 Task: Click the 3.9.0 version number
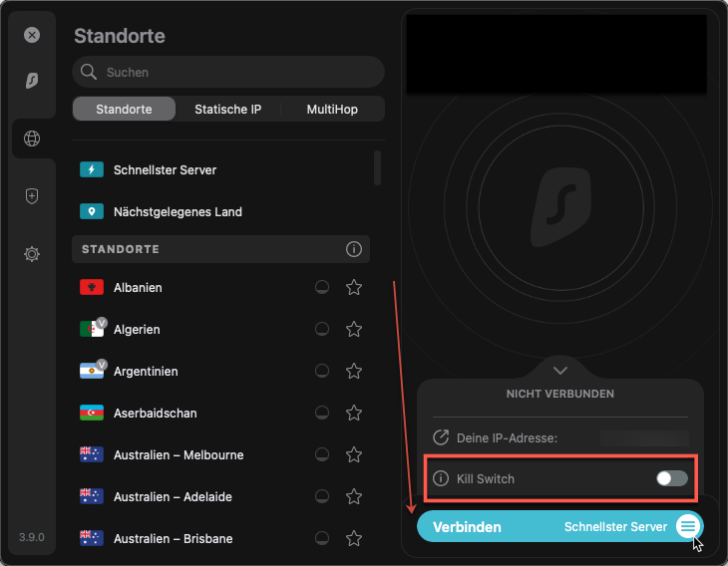(32, 537)
